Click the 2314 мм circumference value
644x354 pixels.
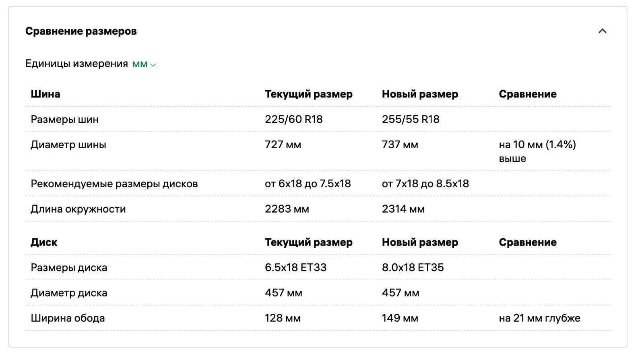click(x=403, y=209)
